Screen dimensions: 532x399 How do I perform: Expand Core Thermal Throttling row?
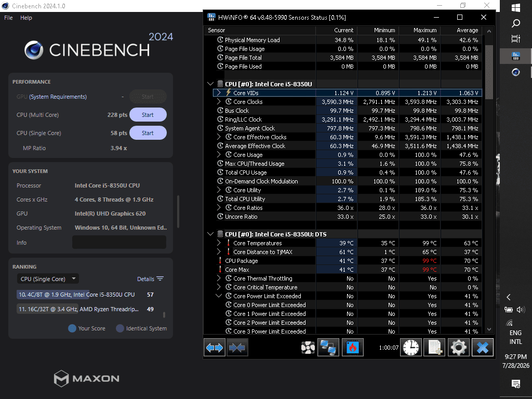coord(219,278)
